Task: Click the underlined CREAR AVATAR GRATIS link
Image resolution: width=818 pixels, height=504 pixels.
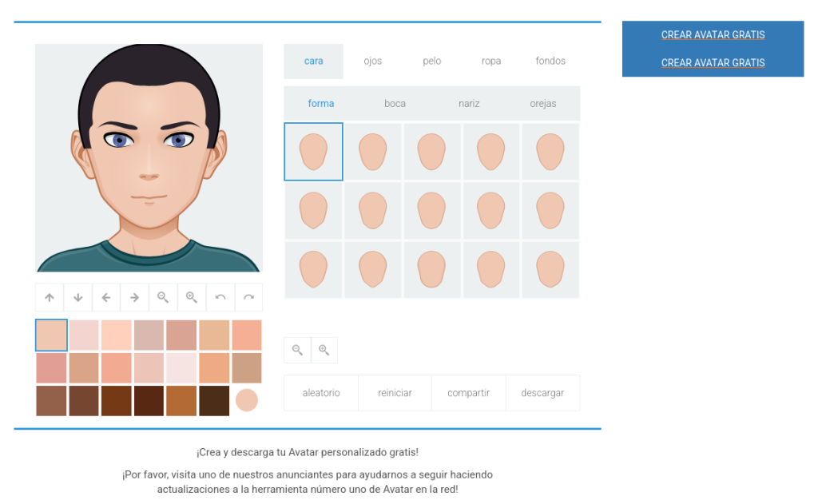Action: click(x=713, y=63)
